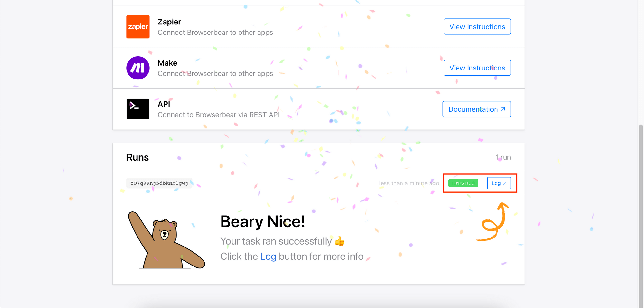644x308 pixels.
Task: Click the timestamp reading less than a minute ago
Action: [409, 183]
